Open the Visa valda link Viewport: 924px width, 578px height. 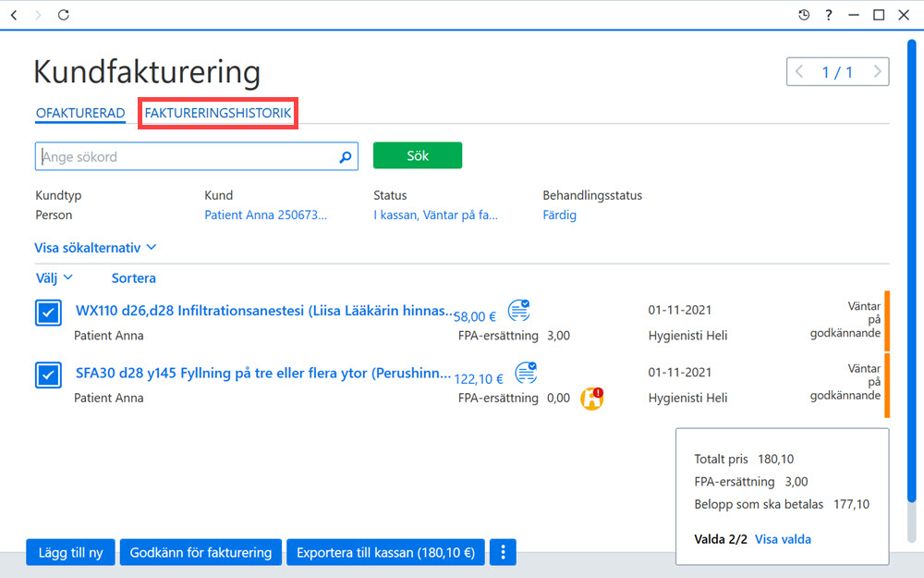pos(783,539)
